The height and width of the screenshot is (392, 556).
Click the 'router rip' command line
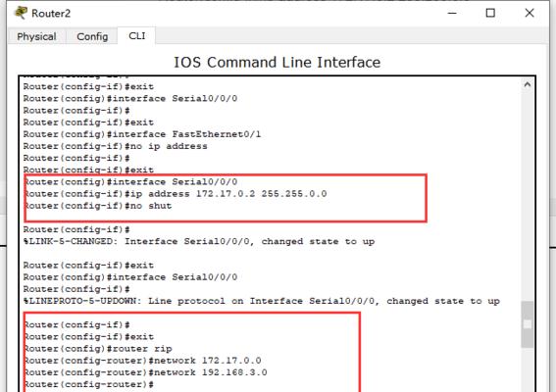coord(98,349)
